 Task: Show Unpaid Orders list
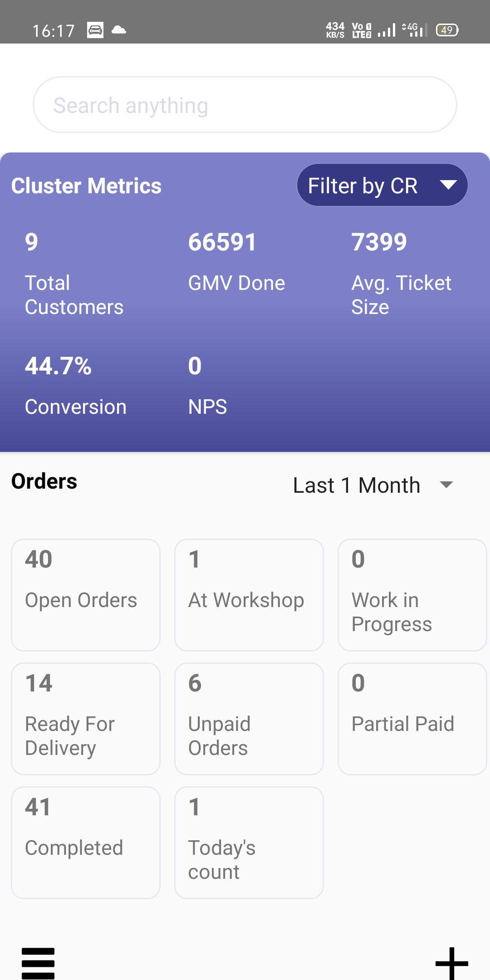pyautogui.click(x=249, y=719)
